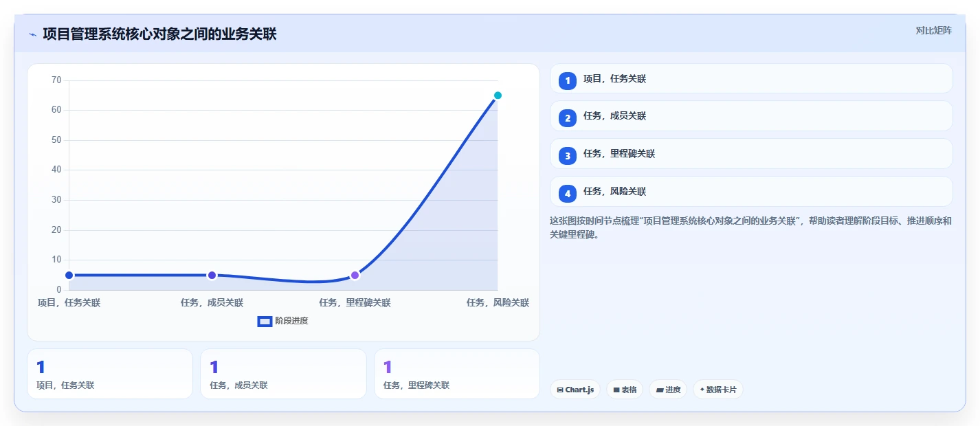Image resolution: width=980 pixels, height=426 pixels.
Task: Select list item 4 任务，风险关联
Action: [751, 192]
